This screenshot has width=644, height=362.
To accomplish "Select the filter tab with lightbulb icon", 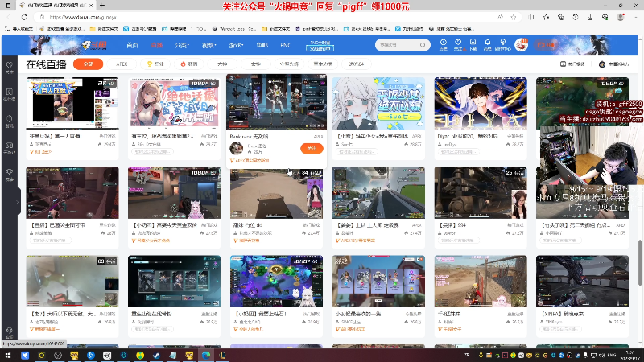I will [155, 64].
